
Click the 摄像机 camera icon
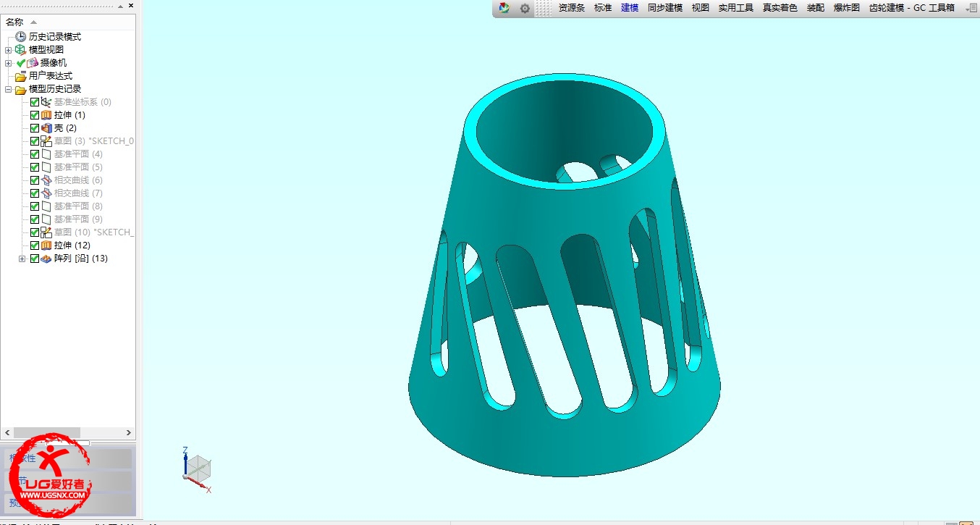pyautogui.click(x=33, y=63)
